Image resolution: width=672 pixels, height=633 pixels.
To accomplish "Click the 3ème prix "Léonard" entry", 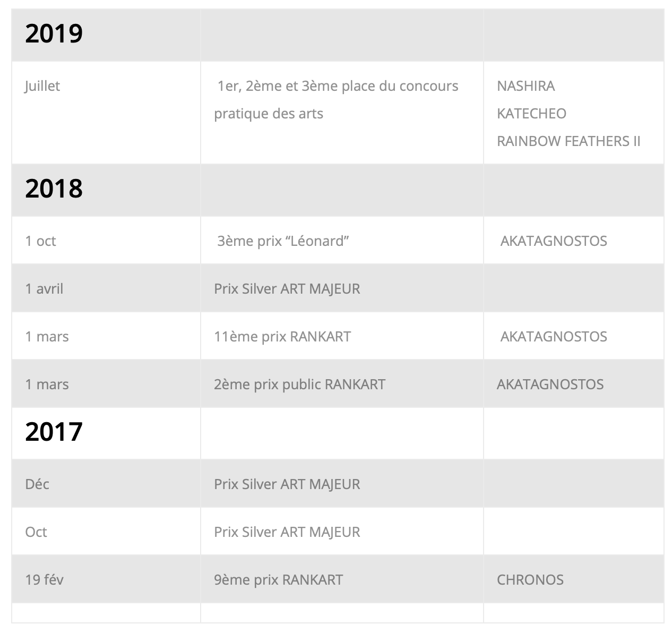I will point(283,241).
